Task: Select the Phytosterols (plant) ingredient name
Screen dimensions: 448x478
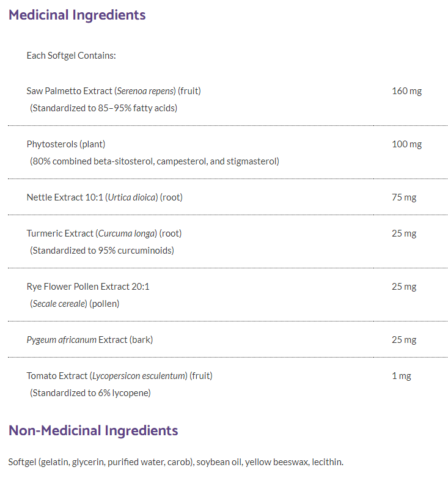Action: (66, 144)
